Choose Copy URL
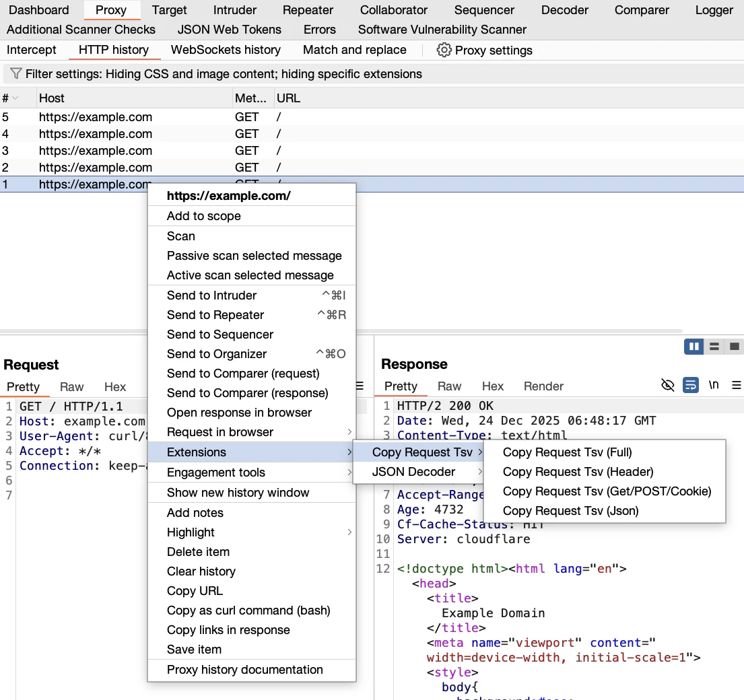Image resolution: width=744 pixels, height=700 pixels. pos(252,591)
